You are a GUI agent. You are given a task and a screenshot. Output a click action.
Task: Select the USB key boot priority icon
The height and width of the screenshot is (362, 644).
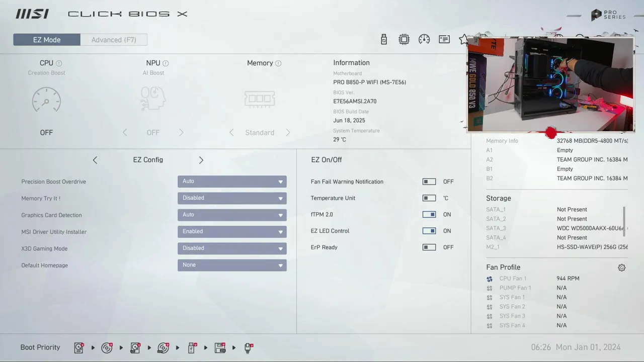tap(192, 347)
